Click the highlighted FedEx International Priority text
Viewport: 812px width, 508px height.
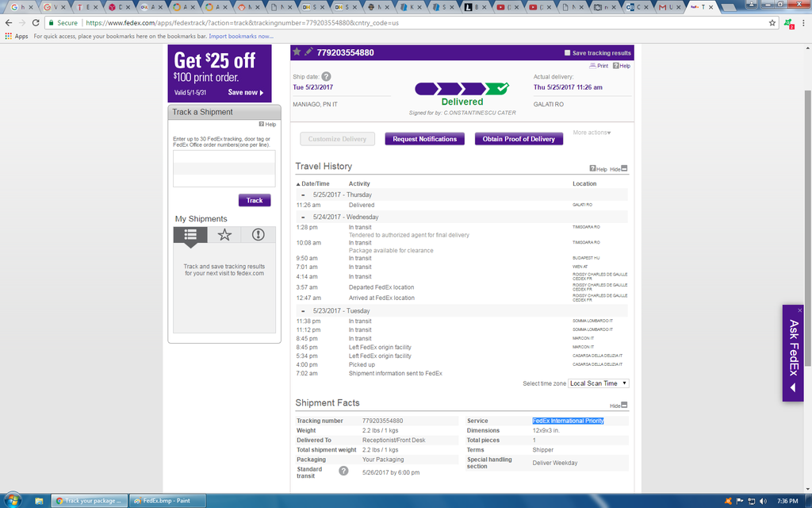[568, 421]
